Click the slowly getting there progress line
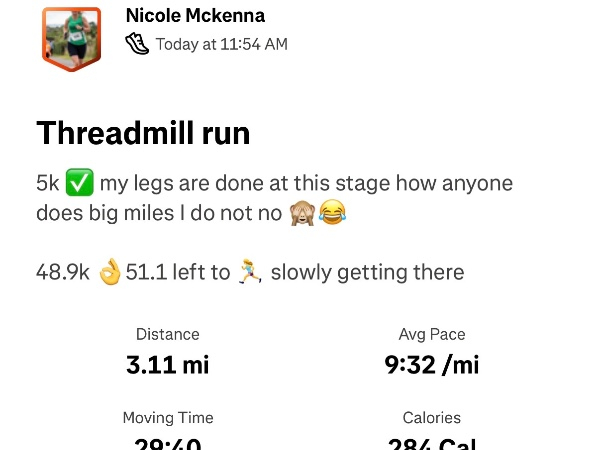600x450 pixels. (x=367, y=272)
